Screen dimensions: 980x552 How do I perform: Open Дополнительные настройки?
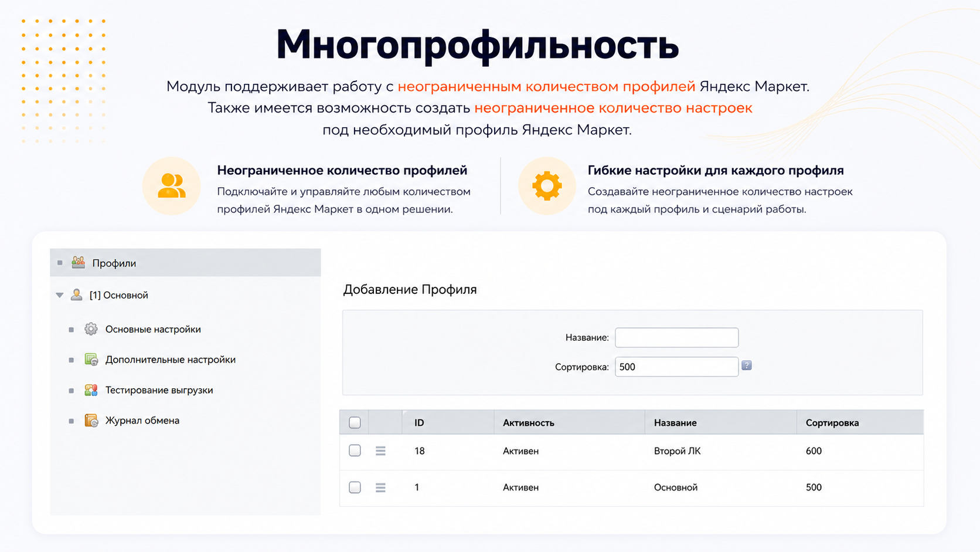(x=171, y=360)
